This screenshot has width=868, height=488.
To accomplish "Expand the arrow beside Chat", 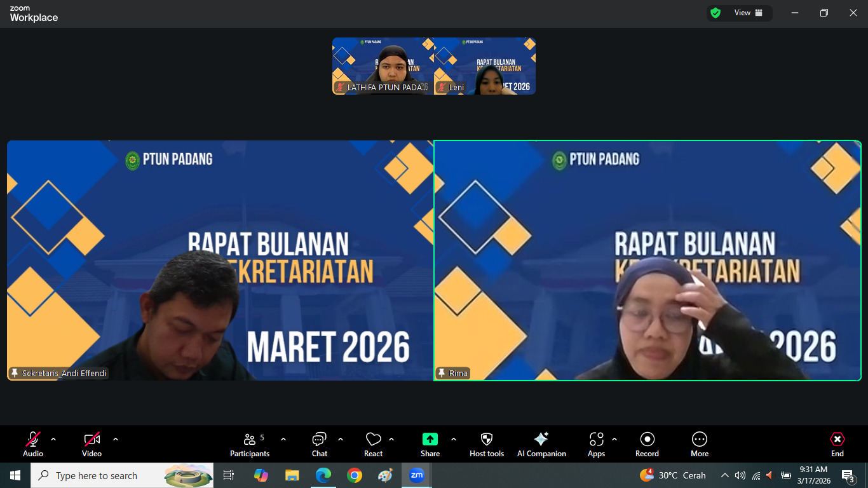I will (341, 439).
